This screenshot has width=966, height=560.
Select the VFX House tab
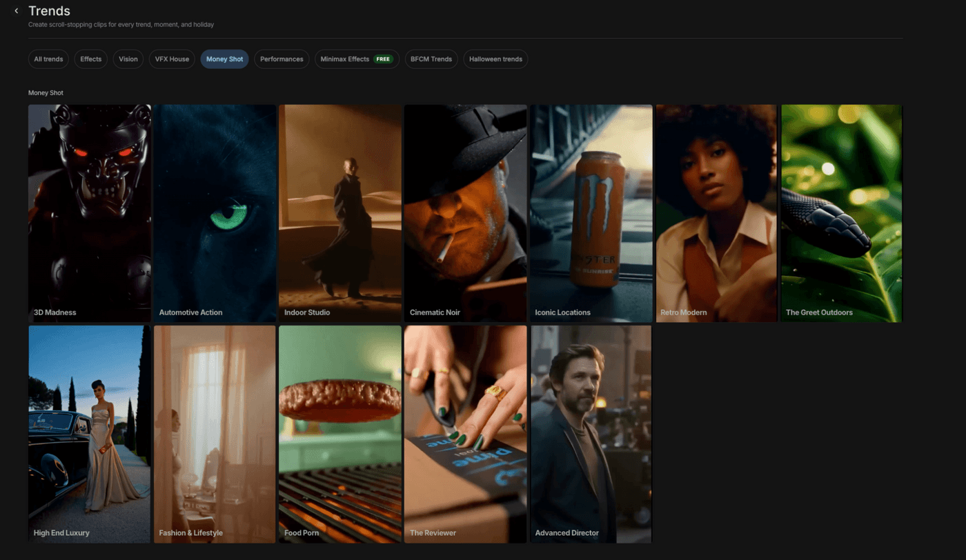pyautogui.click(x=172, y=59)
